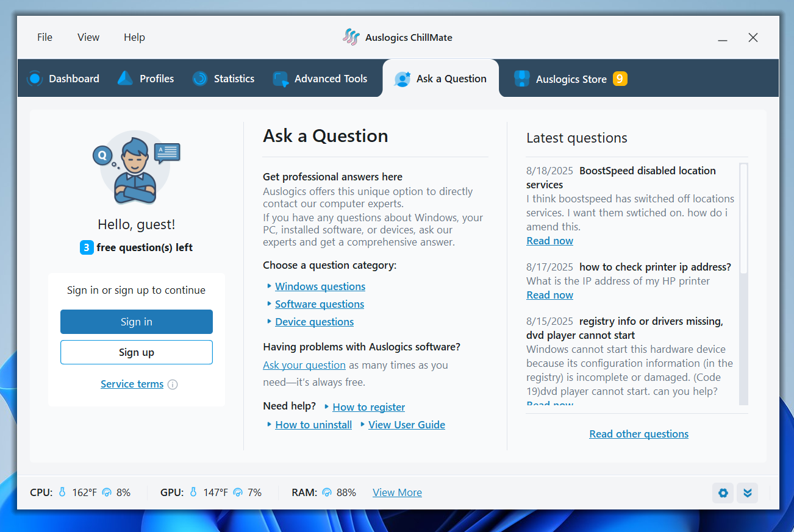Click the Ask a Question person icon
The width and height of the screenshot is (794, 532).
(402, 78)
